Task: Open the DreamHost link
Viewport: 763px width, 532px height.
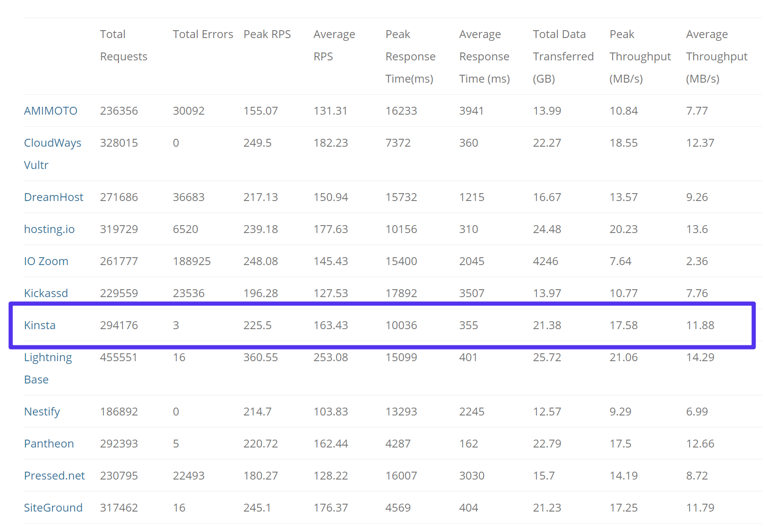Action: pos(53,197)
